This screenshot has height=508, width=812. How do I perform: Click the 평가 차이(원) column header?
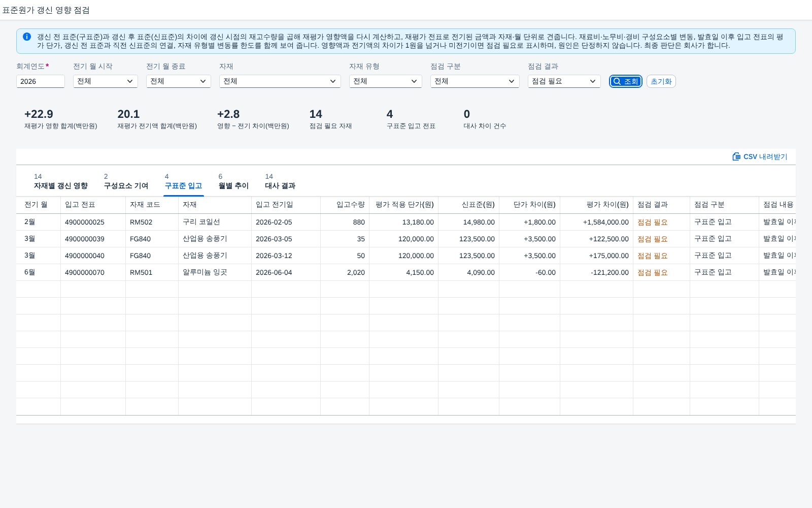click(x=597, y=205)
